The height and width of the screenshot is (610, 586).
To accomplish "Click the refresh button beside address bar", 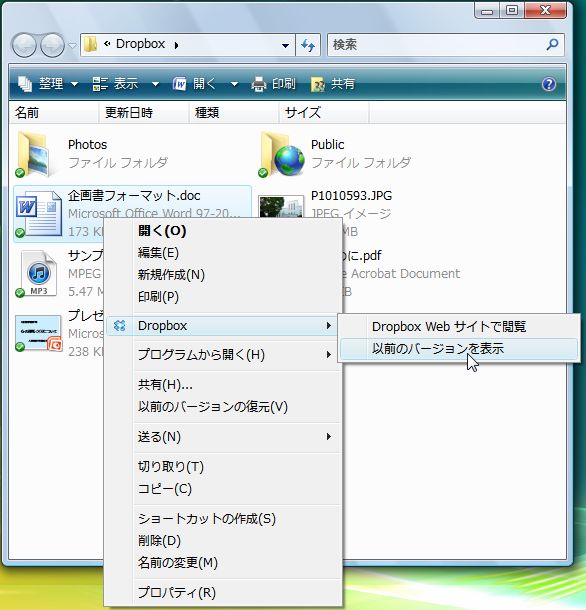I will (x=308, y=46).
